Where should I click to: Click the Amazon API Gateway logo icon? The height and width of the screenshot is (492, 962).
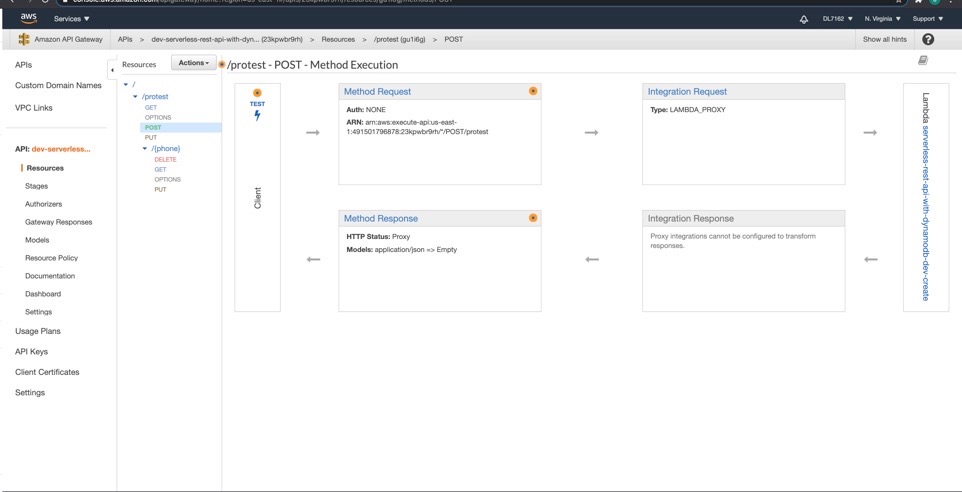(24, 39)
